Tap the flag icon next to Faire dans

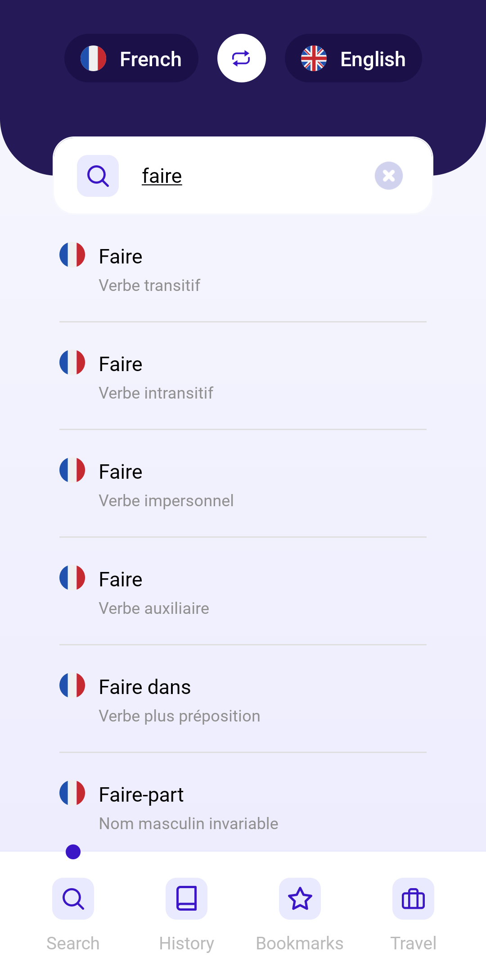[72, 685]
